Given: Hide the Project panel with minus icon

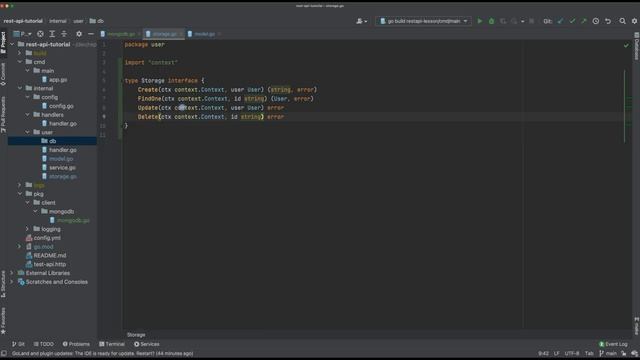Looking at the screenshot, I should 91,34.
